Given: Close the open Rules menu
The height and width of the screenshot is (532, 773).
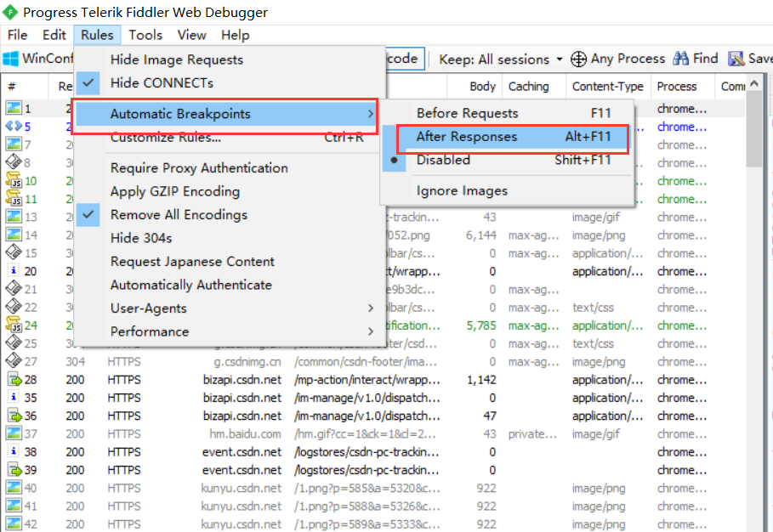Looking at the screenshot, I should tap(97, 35).
